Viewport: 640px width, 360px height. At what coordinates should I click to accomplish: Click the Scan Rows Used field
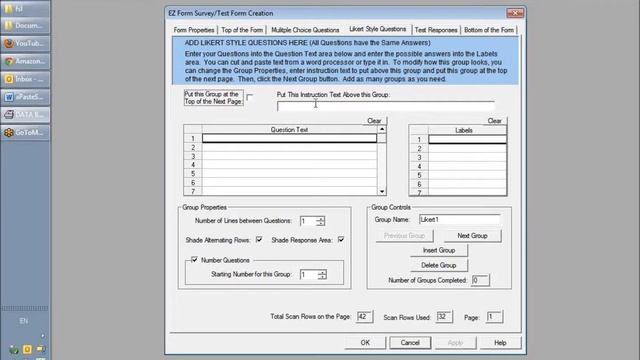point(444,317)
